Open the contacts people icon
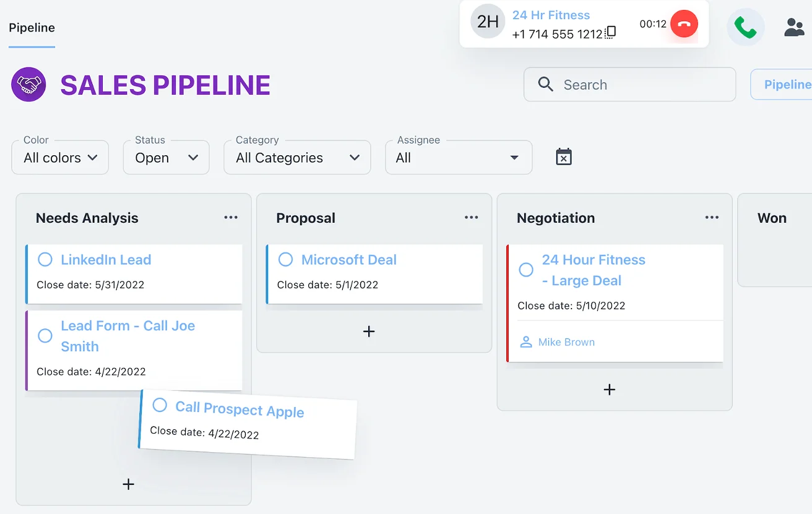Screen dimensions: 812x514 point(794,27)
